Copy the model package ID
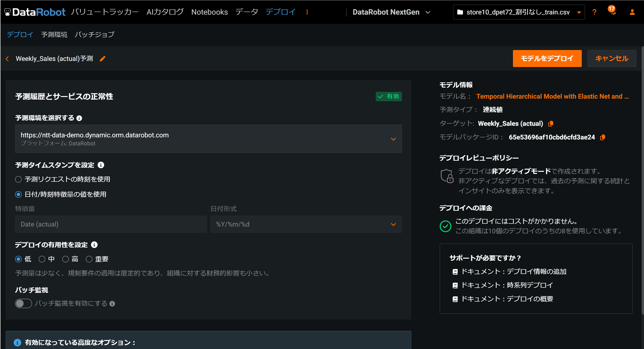644x349 pixels. coord(603,137)
